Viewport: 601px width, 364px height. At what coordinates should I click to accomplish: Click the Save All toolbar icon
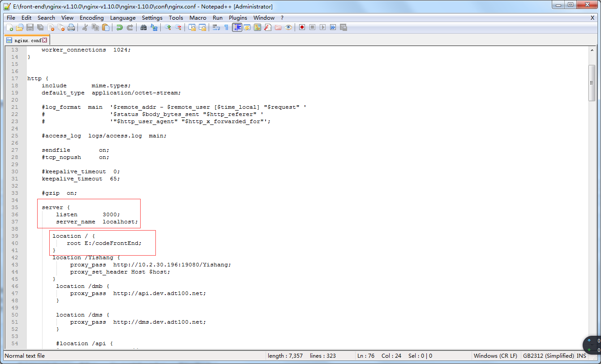(x=40, y=27)
